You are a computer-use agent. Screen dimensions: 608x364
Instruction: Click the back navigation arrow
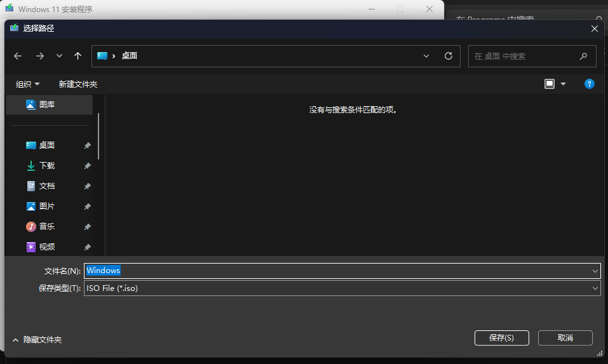(x=18, y=56)
